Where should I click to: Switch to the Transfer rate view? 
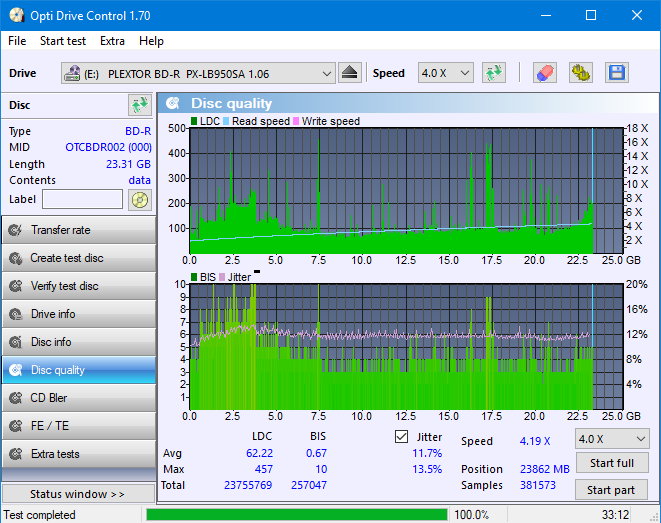pos(79,230)
